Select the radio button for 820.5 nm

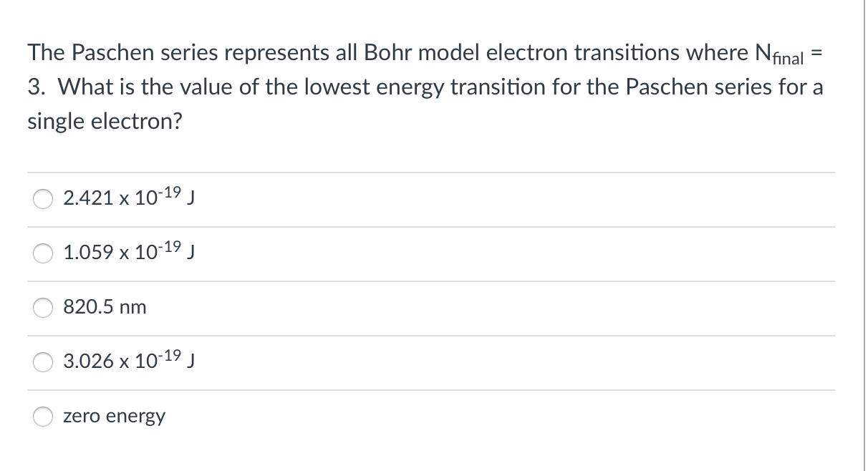point(42,306)
